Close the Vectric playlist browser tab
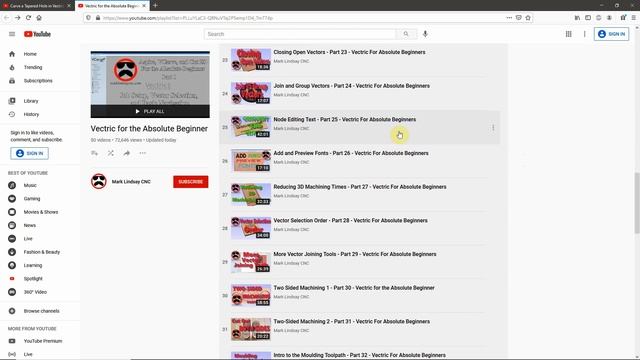 [144, 6]
